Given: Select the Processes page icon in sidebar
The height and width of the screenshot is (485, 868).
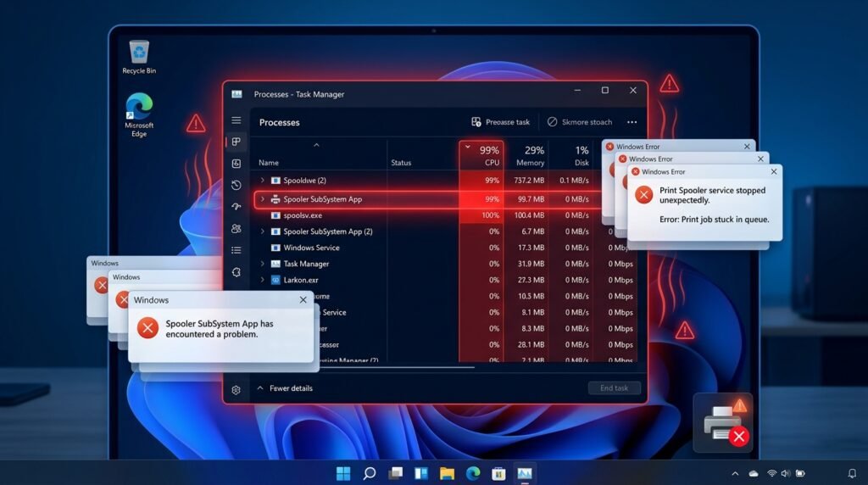Looking at the screenshot, I should pos(236,142).
